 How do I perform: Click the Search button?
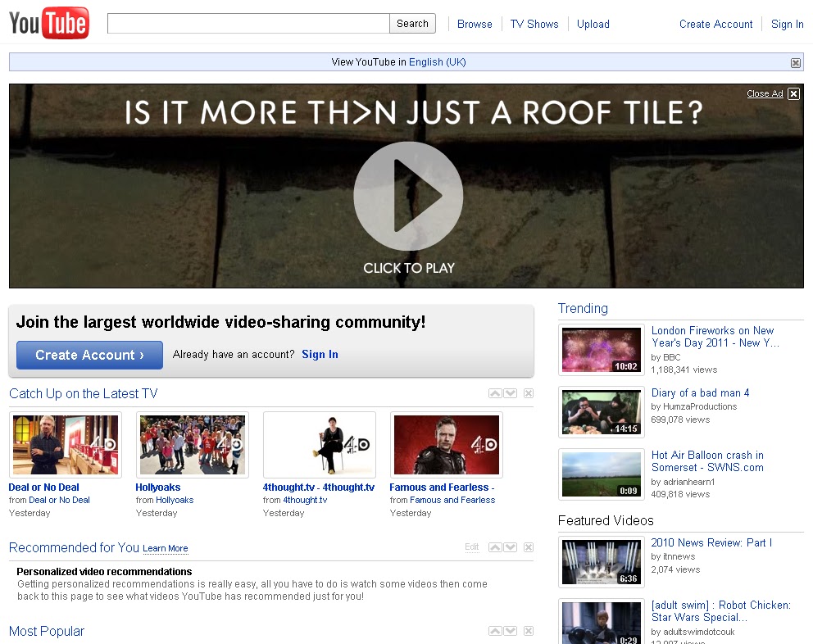(x=413, y=23)
